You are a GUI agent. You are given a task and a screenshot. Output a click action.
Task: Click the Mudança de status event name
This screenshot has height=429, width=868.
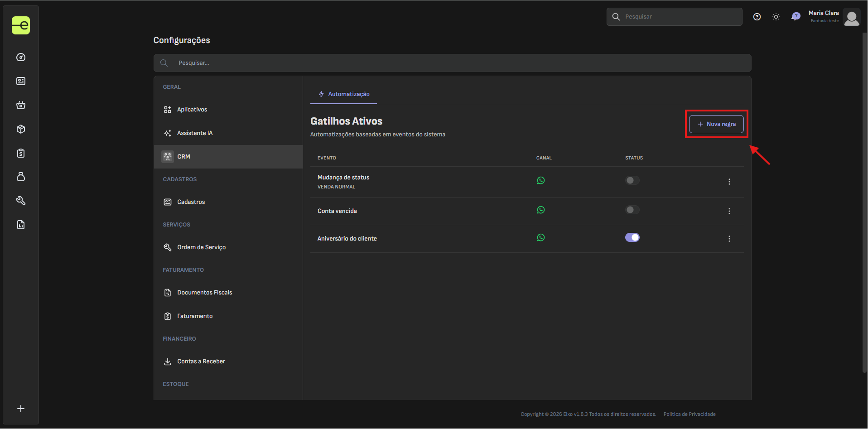[x=343, y=178]
